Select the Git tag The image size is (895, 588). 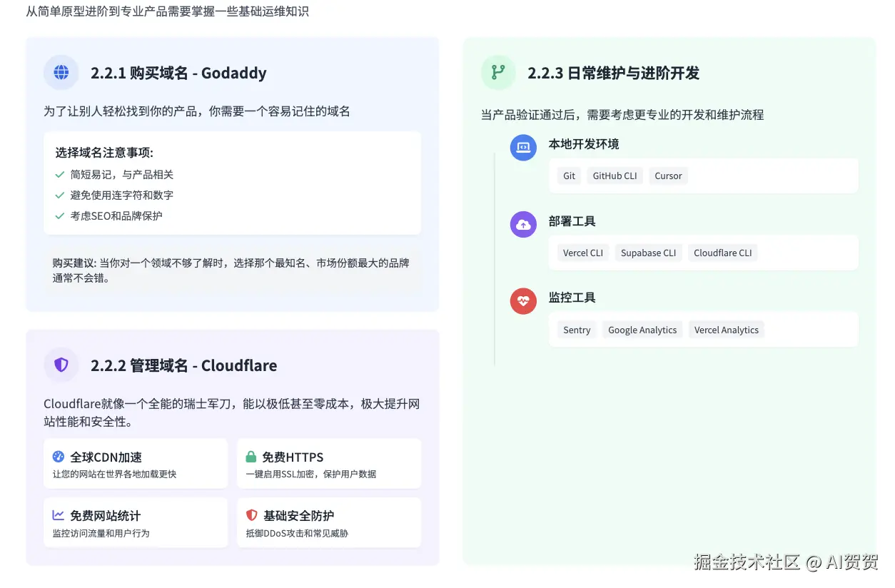coord(569,176)
